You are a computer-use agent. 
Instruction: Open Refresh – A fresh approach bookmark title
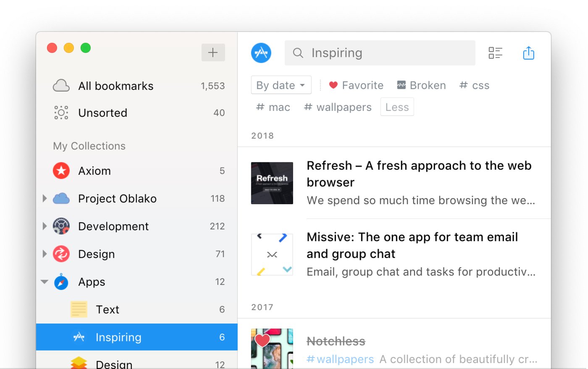pos(419,174)
